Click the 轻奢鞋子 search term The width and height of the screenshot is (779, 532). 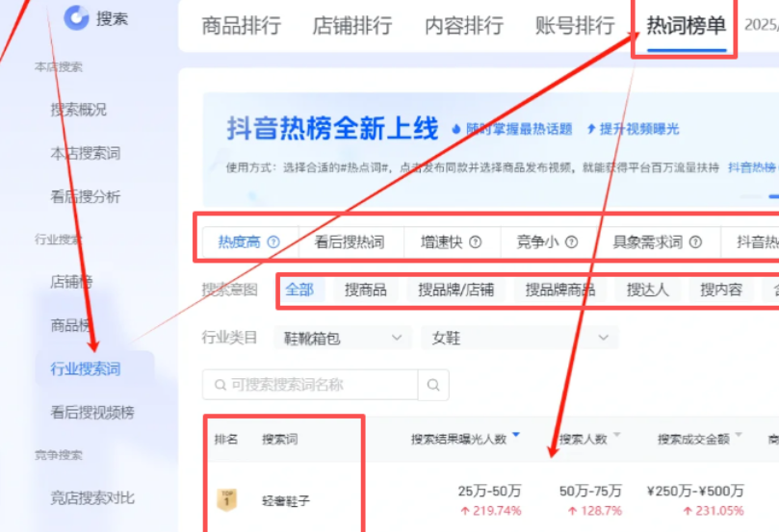[x=286, y=501]
